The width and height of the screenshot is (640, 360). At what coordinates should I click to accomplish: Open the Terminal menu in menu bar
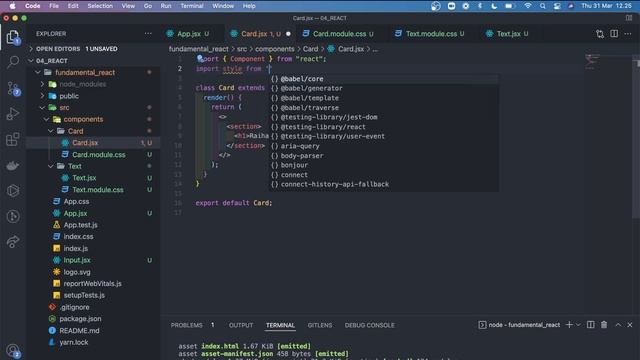point(192,6)
